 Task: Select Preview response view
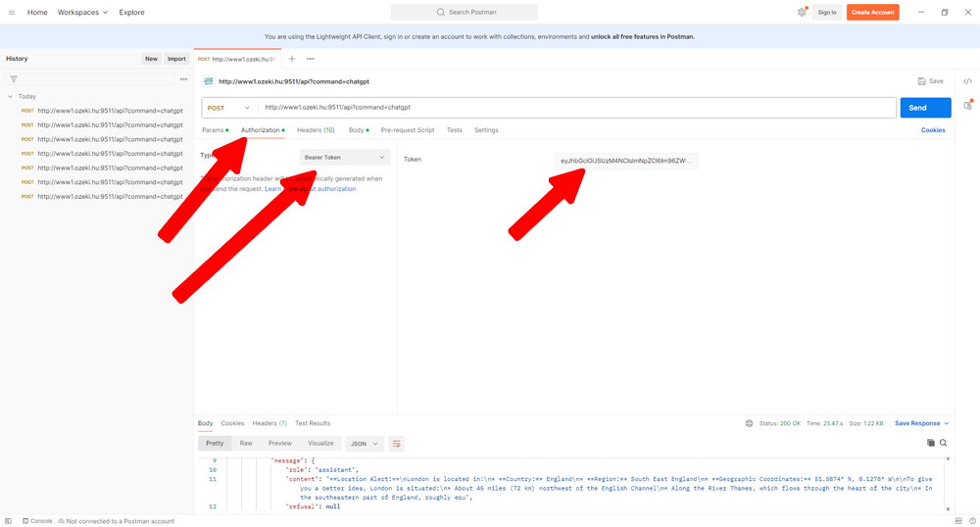pyautogui.click(x=280, y=444)
